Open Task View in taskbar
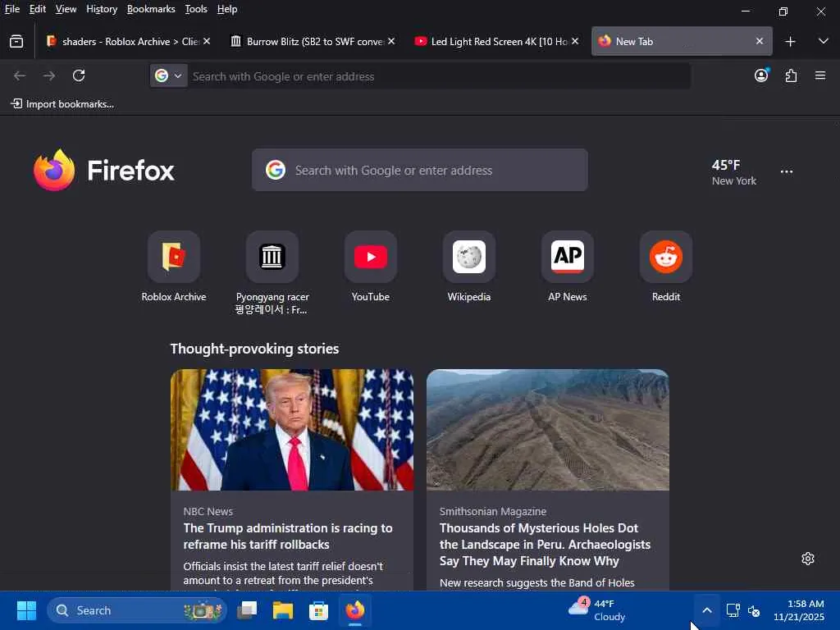The image size is (840, 630). pyautogui.click(x=247, y=610)
